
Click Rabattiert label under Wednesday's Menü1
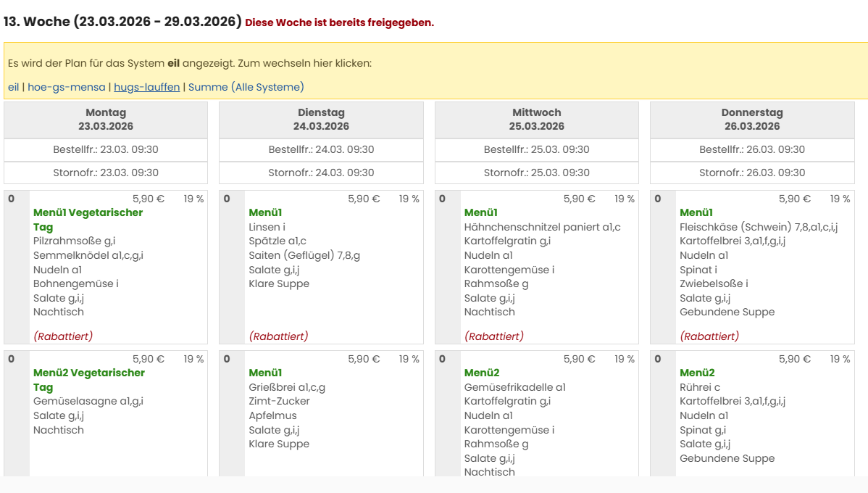coord(494,336)
